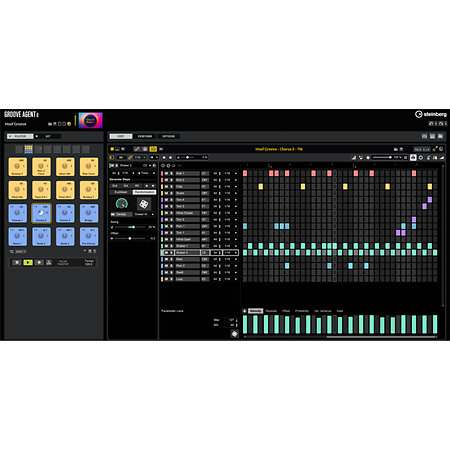The height and width of the screenshot is (450, 450).
Task: Click the dice randomize icon
Action: coord(144,204)
